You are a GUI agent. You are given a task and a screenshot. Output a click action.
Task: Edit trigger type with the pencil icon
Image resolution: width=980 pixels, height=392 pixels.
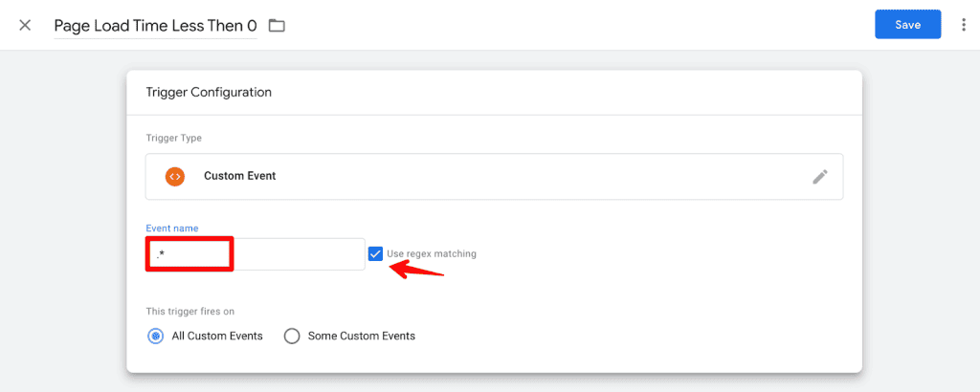[820, 176]
